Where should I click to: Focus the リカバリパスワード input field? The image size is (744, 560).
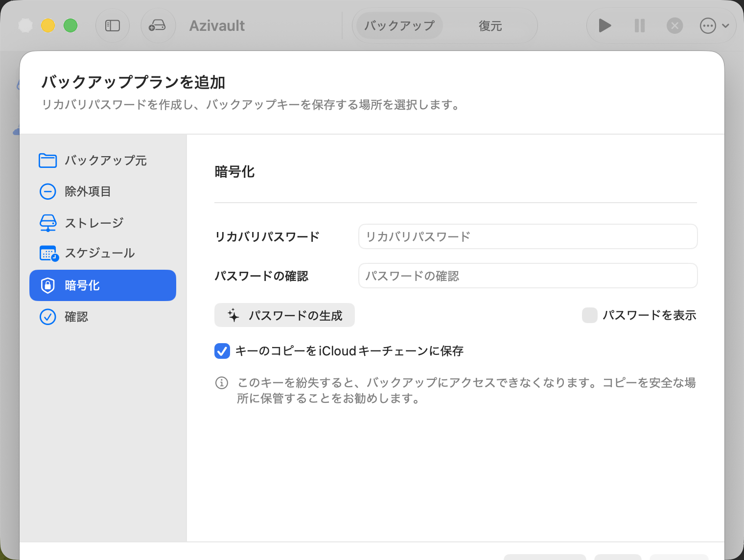[x=528, y=236]
